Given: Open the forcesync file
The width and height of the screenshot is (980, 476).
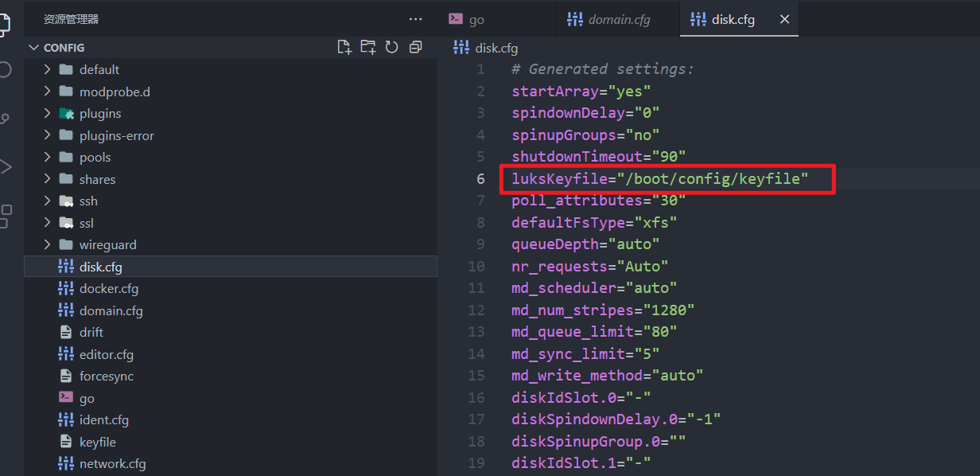Looking at the screenshot, I should pyautogui.click(x=231, y=376).
